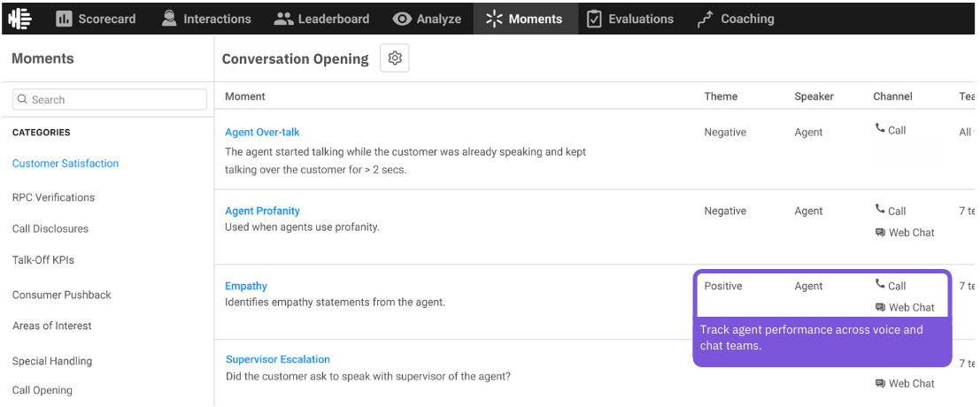Viewport: 980px width, 407px height.
Task: Select Customer Satisfaction category
Action: (x=66, y=164)
